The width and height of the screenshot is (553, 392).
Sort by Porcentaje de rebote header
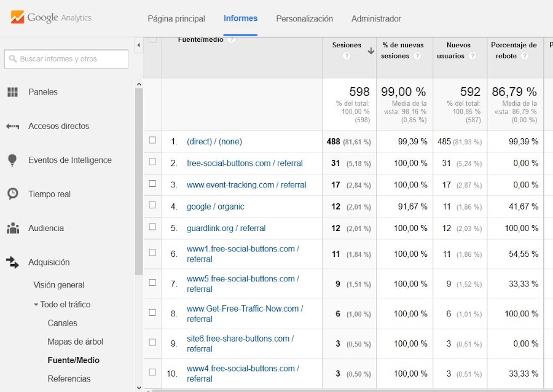[x=514, y=50]
